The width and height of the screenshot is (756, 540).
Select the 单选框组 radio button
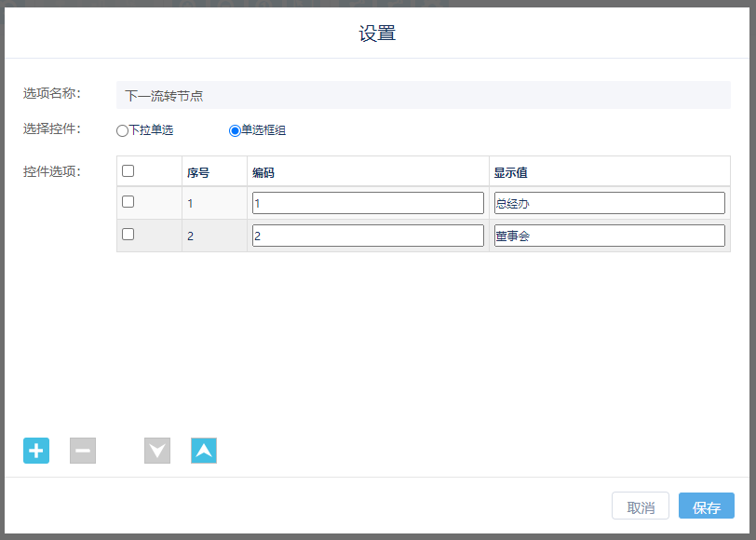235,131
